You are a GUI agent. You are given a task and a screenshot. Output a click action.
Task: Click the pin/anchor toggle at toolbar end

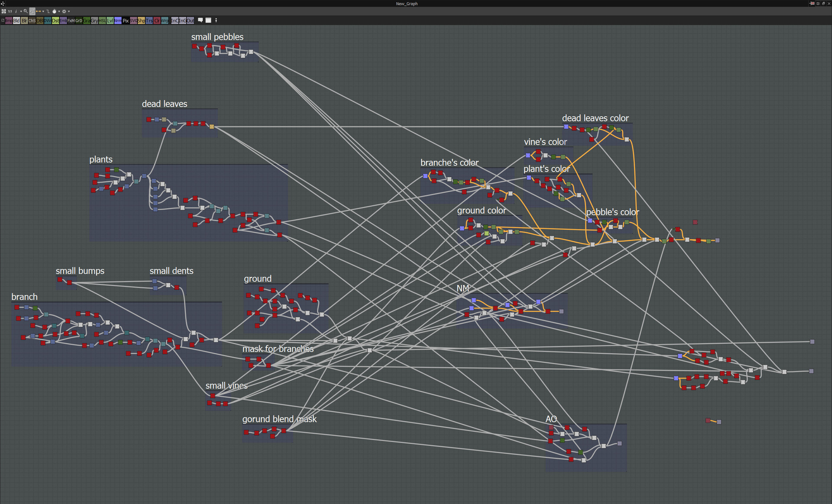point(216,20)
